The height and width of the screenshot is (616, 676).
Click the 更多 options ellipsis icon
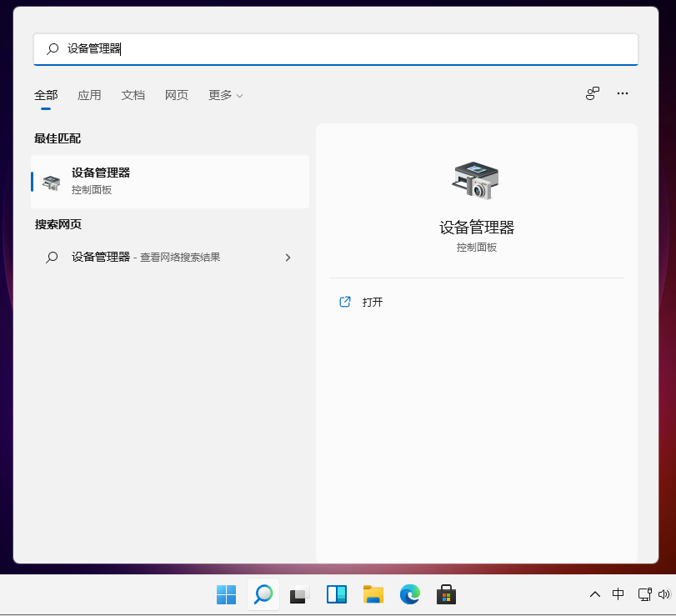click(x=622, y=93)
